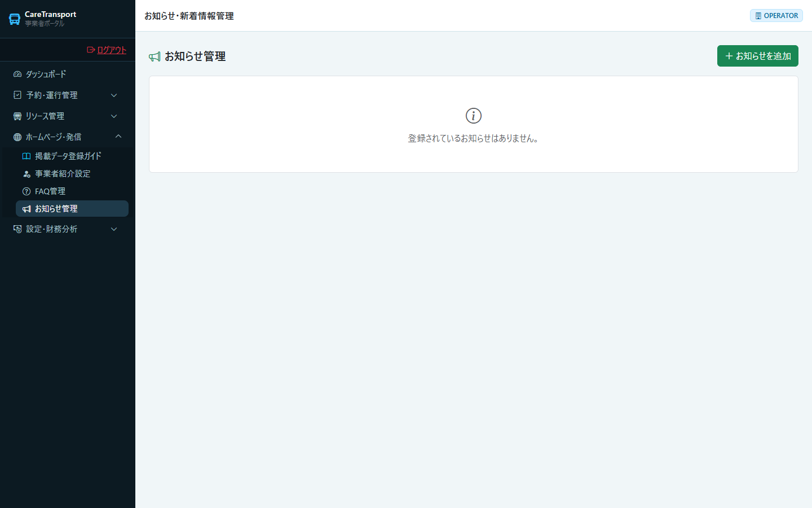812x508 pixels.
Task: Open FAQ管理 from the sidebar
Action: (72, 191)
